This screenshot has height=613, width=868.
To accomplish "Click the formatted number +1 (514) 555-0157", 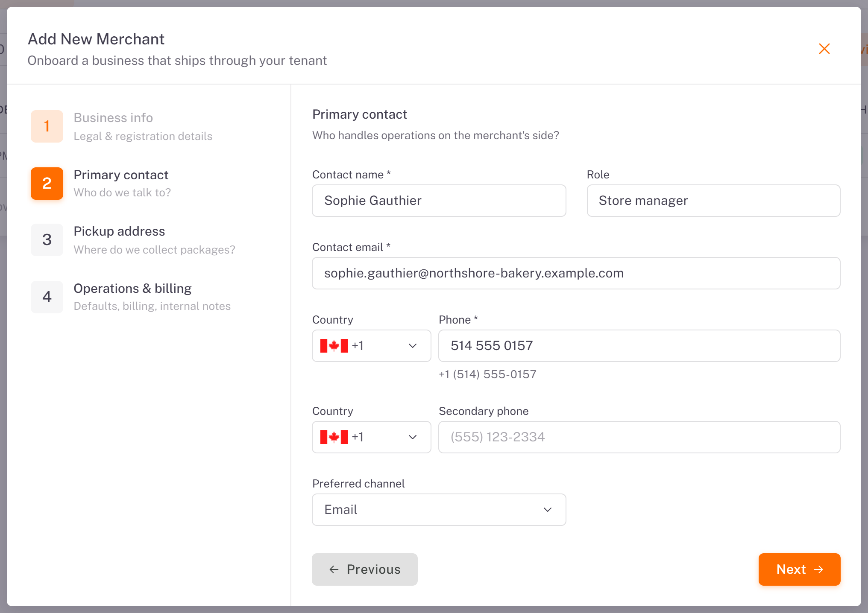I will click(487, 374).
